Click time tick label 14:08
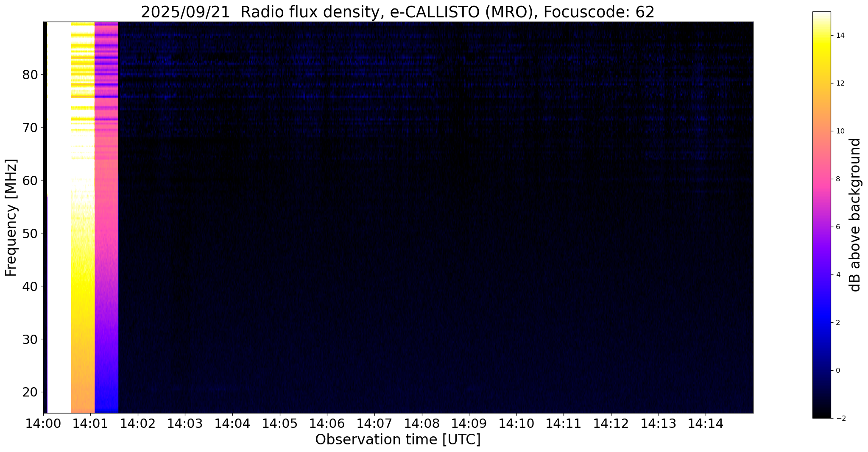This screenshot has height=452, width=868. (x=422, y=423)
